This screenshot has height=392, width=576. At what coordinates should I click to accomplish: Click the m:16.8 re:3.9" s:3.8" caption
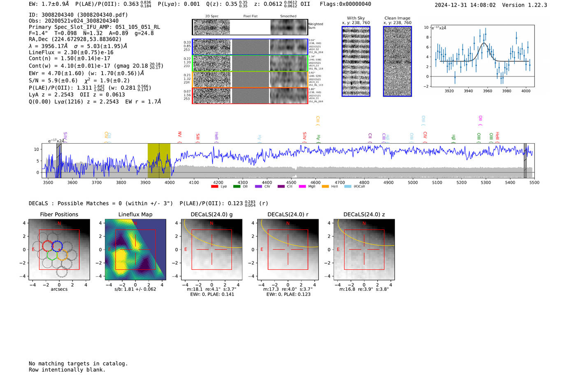point(364,289)
